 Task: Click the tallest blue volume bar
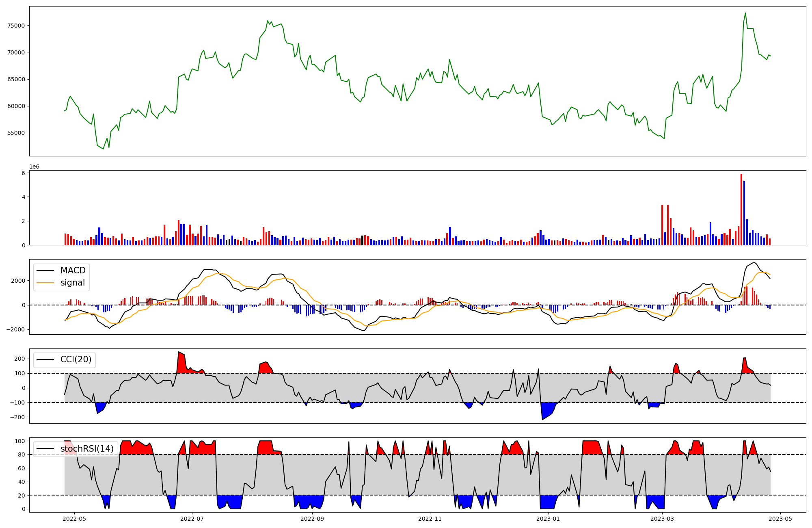click(x=744, y=213)
